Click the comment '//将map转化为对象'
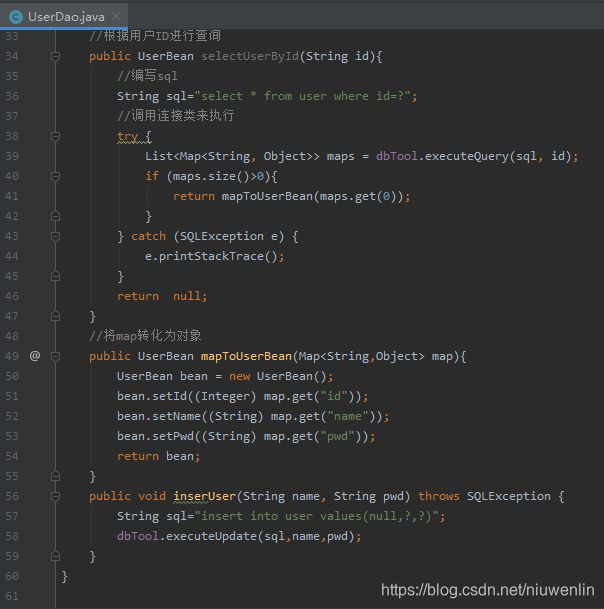Image resolution: width=604 pixels, height=609 pixels. [x=145, y=336]
